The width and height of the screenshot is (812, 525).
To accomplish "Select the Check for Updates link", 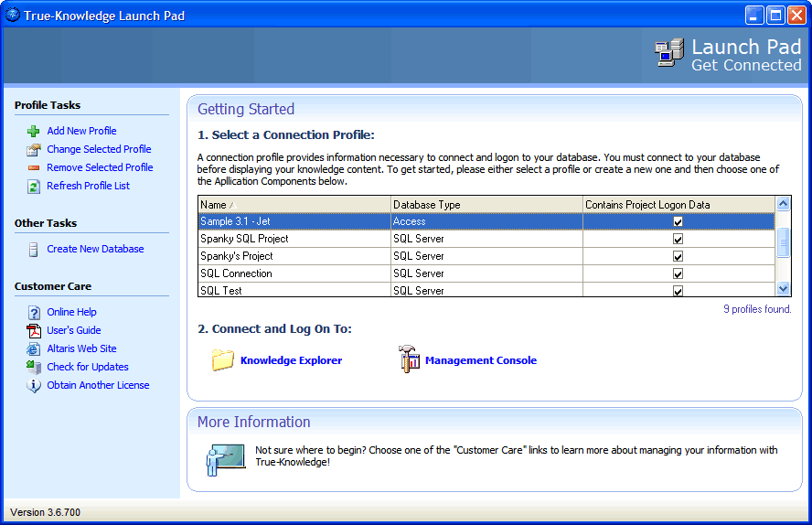I will pyautogui.click(x=88, y=367).
